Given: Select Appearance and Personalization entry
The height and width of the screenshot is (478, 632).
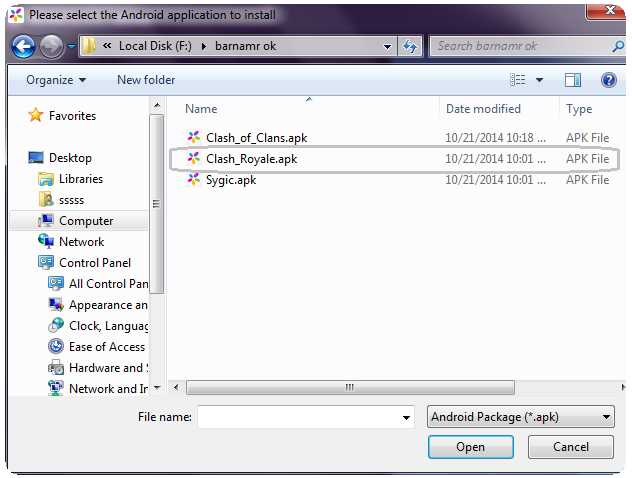Looking at the screenshot, I should coord(108,305).
